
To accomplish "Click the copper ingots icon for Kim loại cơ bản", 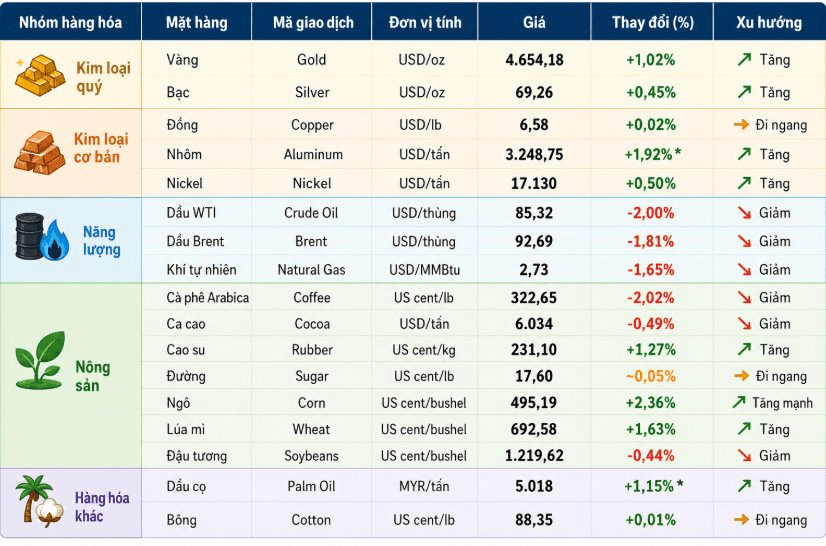I will 40,152.
